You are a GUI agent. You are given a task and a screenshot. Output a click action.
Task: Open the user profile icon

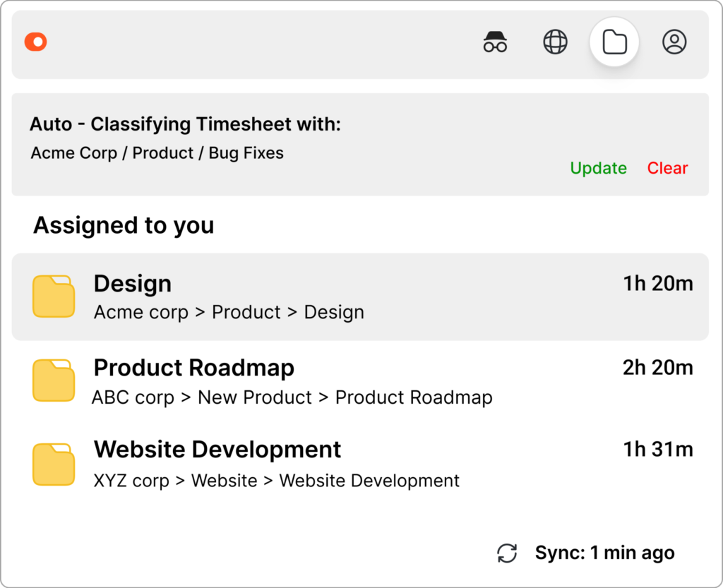coord(674,42)
